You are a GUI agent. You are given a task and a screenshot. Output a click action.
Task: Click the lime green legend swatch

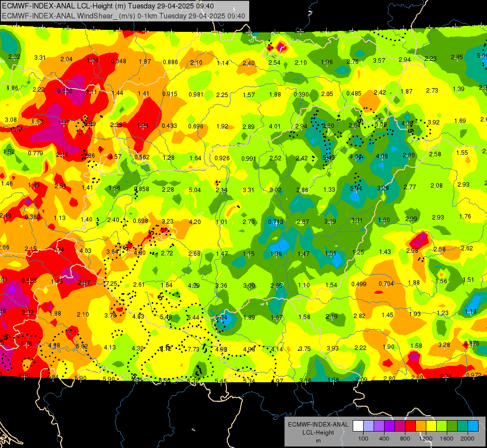442,426
